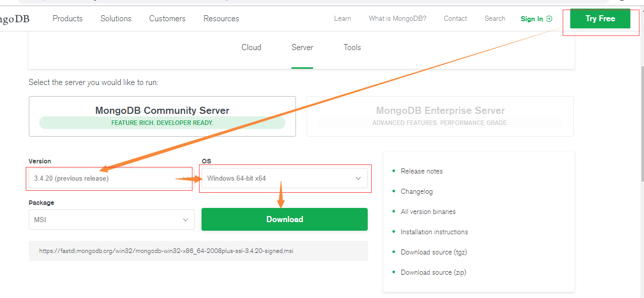Viewport: 644px width, 298px height.
Task: Open Release notes link
Action: [x=422, y=171]
